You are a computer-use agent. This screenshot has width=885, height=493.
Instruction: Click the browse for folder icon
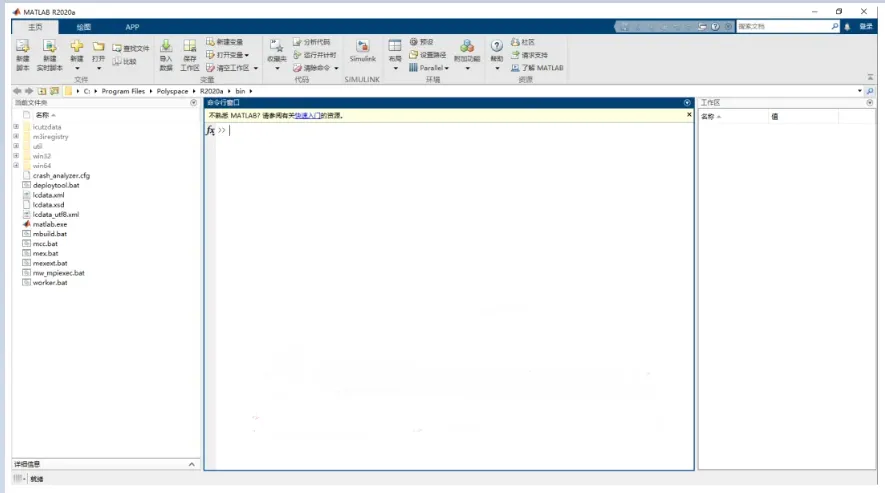click(54, 91)
